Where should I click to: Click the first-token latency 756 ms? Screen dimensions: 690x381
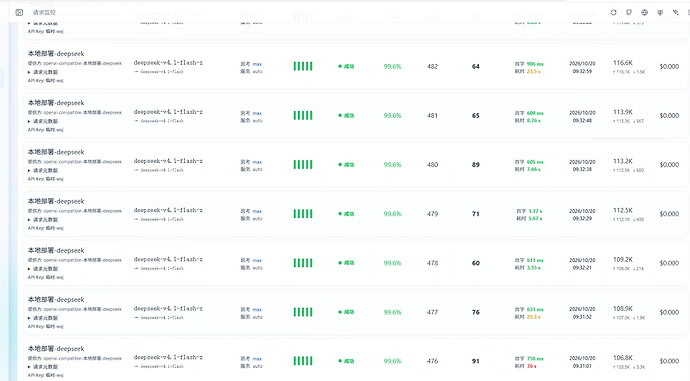click(x=535, y=359)
